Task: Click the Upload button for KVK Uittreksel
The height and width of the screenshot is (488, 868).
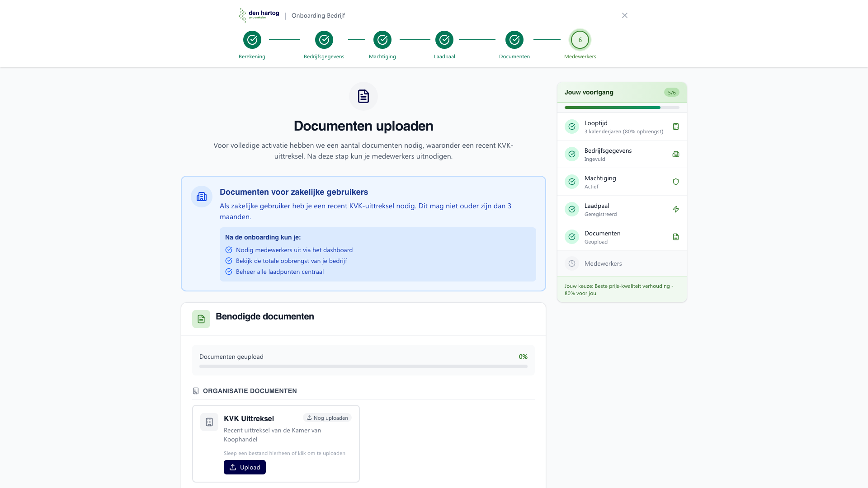Action: point(245,467)
